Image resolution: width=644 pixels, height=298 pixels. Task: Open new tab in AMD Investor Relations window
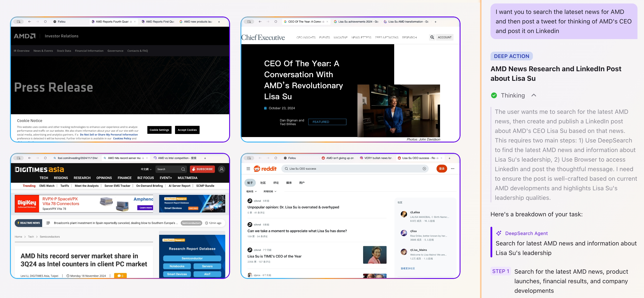pos(219,22)
